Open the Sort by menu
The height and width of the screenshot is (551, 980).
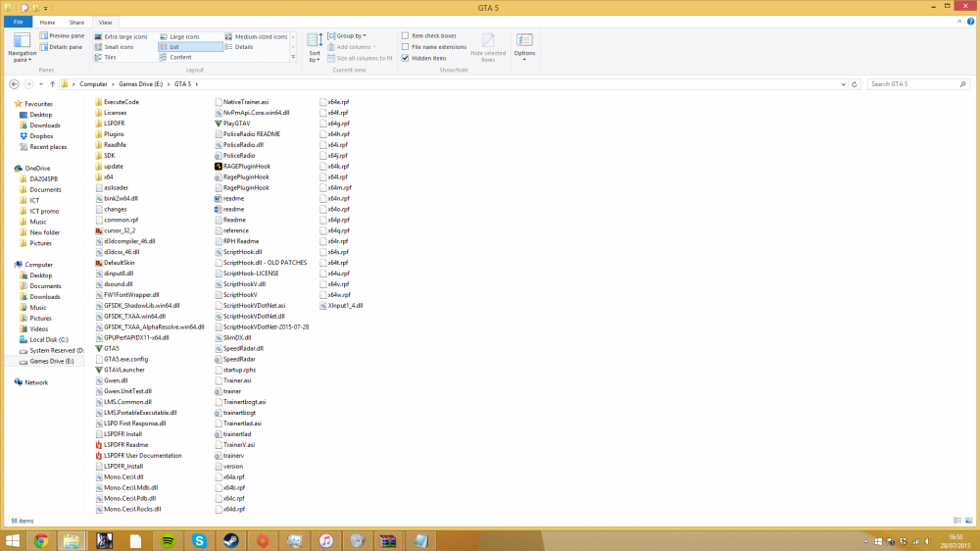click(x=315, y=47)
